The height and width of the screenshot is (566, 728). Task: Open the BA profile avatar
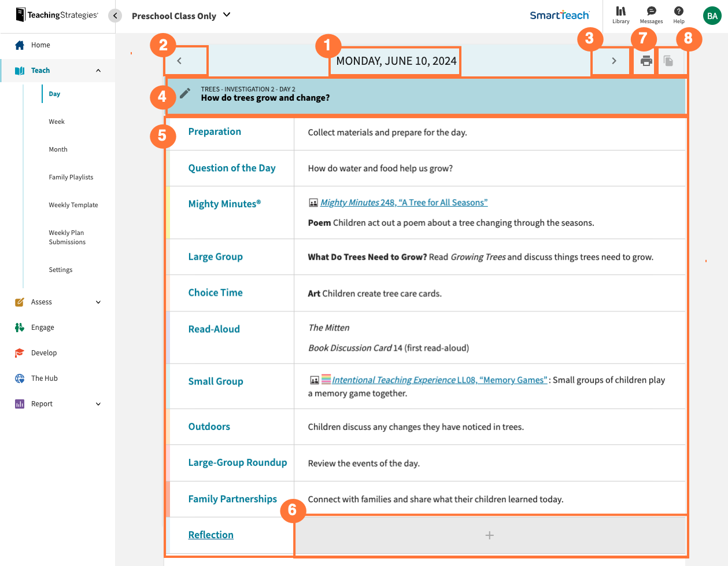[x=712, y=16]
